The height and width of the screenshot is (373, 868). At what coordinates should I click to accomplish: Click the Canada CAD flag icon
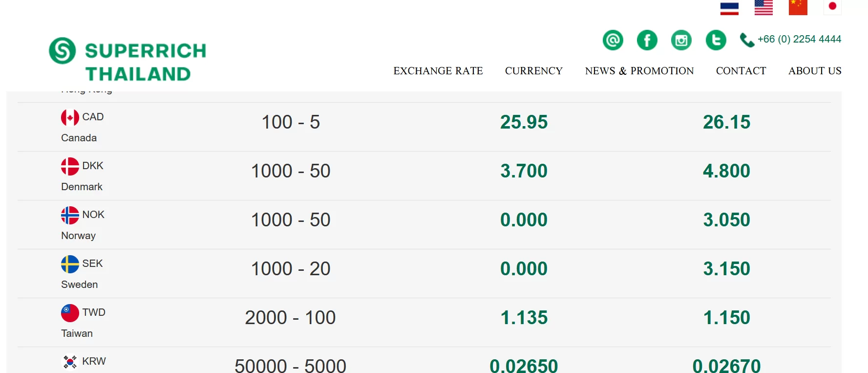click(70, 117)
